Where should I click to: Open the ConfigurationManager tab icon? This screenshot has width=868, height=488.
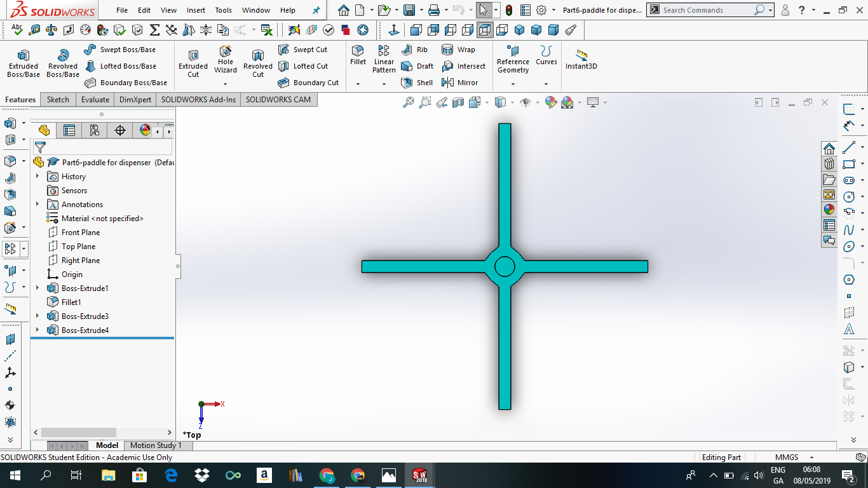[95, 130]
